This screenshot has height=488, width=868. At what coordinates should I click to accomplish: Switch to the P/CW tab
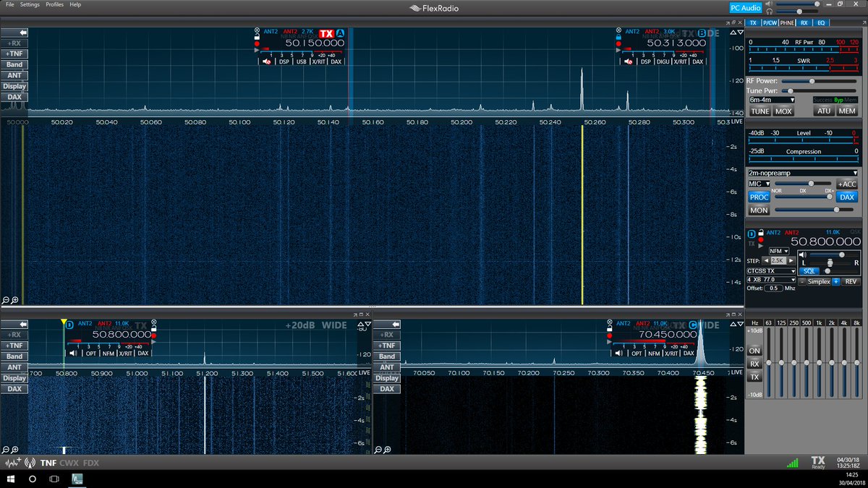[769, 22]
